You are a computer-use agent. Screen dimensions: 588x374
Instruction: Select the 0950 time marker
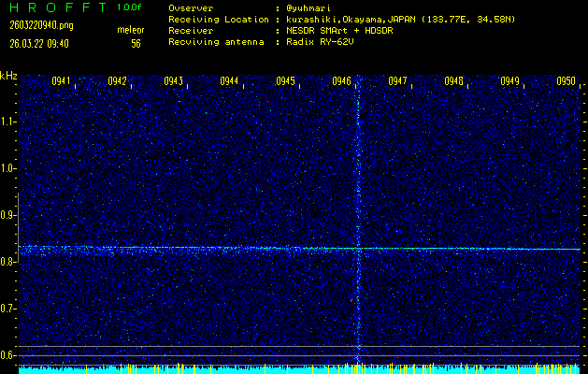566,81
